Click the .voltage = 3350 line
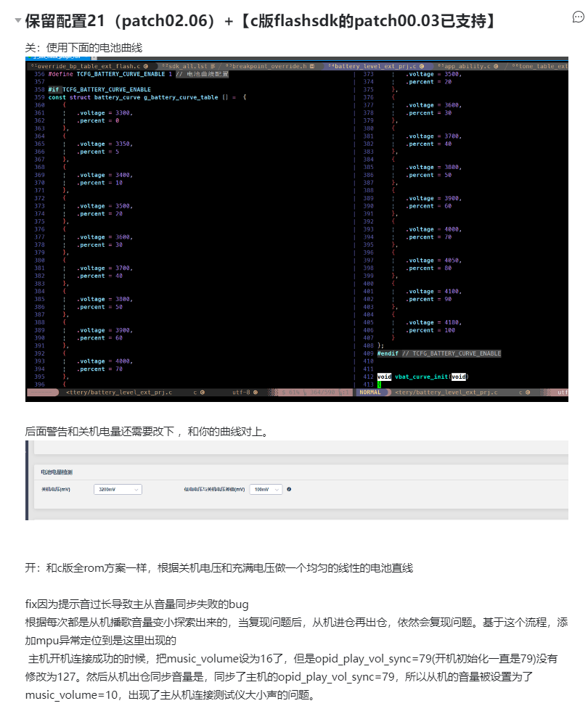This screenshot has width=588, height=706. tap(105, 144)
